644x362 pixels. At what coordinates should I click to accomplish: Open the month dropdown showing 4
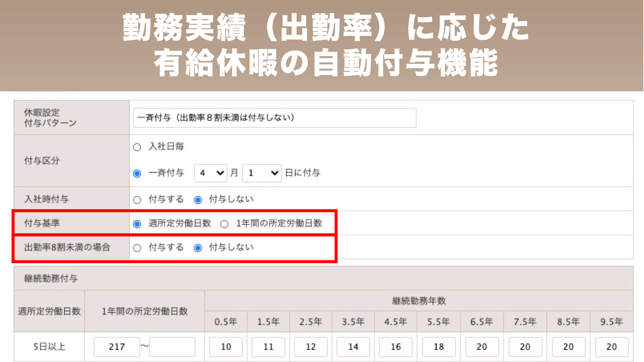pyautogui.click(x=211, y=173)
